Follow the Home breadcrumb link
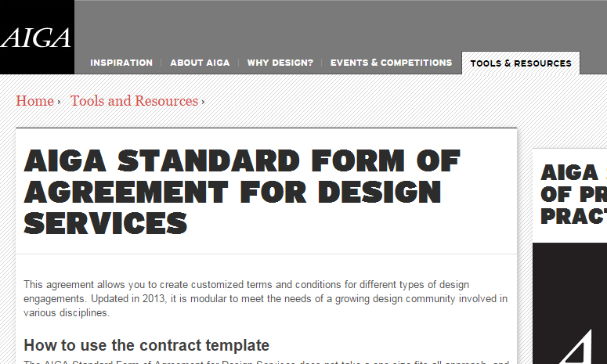607x364 pixels. pos(34,101)
